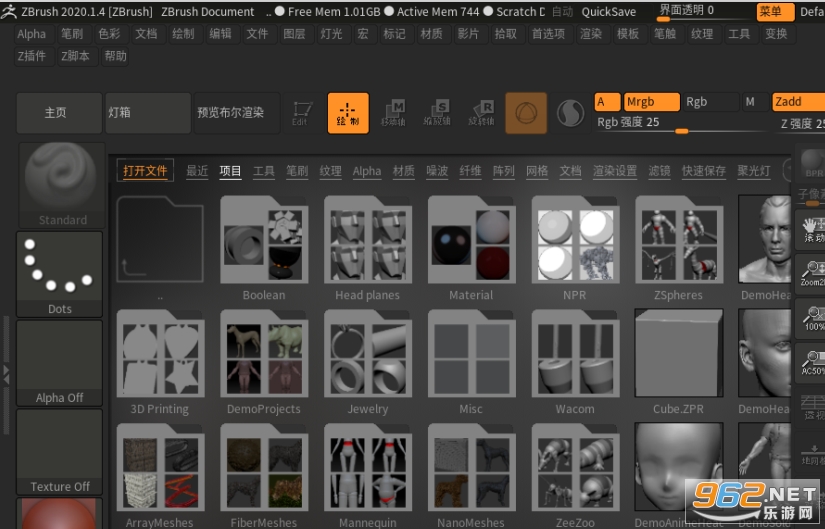
Task: Click the 打开文件 (Open File) button
Action: tap(145, 171)
